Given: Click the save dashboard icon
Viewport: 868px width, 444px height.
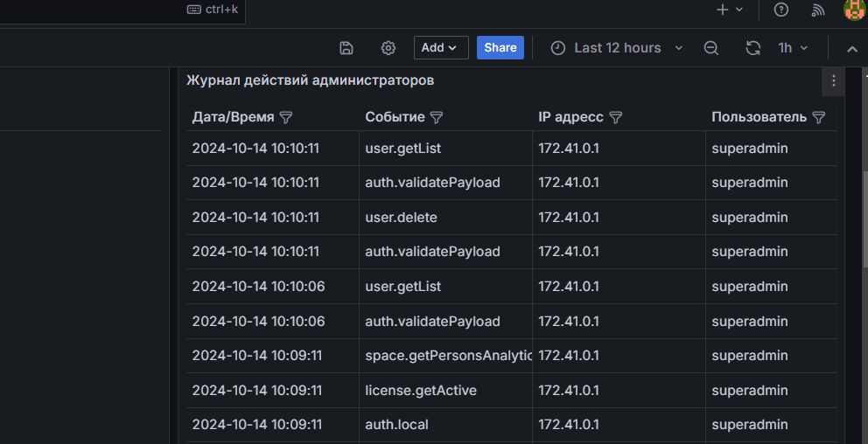Looking at the screenshot, I should click(x=346, y=48).
